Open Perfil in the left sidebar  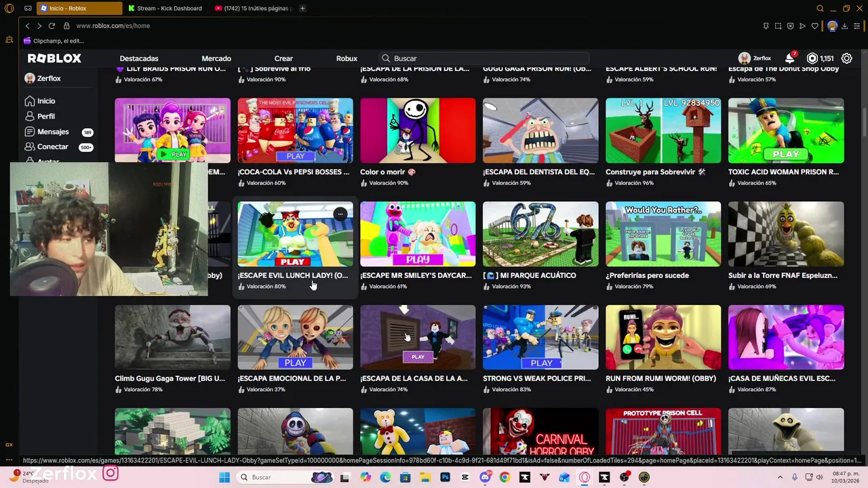click(x=45, y=116)
